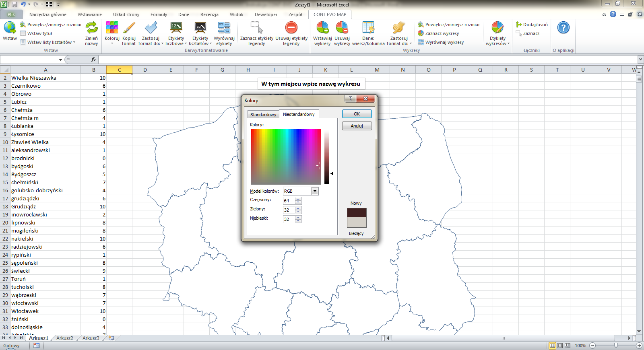
Task: Click Etykiety liczbowe icon
Action: pyautogui.click(x=176, y=28)
